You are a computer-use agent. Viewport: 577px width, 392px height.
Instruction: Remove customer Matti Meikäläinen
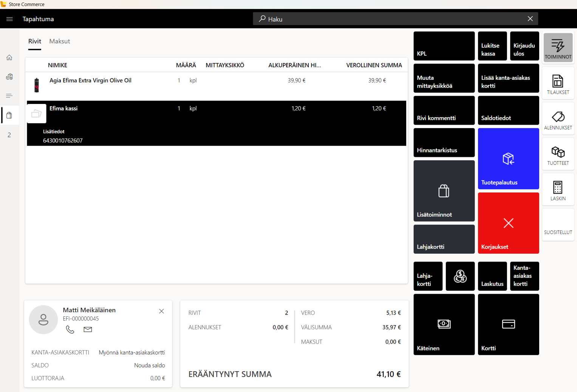161,311
